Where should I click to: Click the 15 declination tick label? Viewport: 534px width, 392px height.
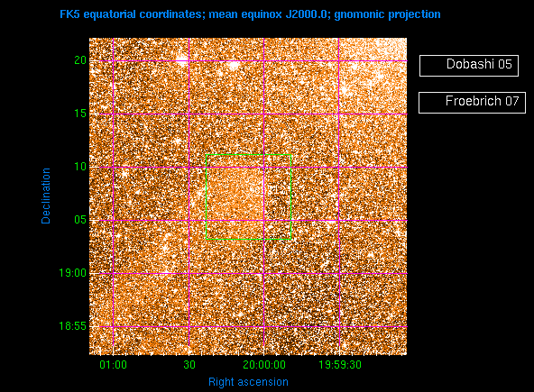click(80, 114)
